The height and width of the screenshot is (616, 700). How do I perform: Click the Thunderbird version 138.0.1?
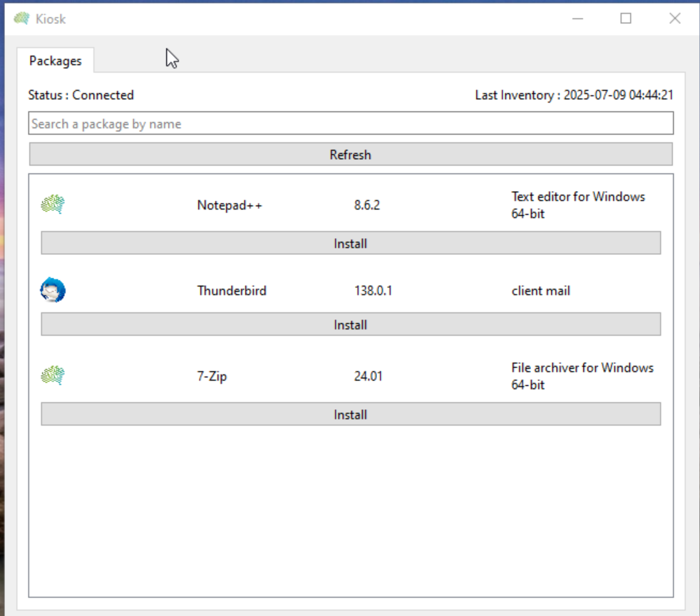[374, 291]
